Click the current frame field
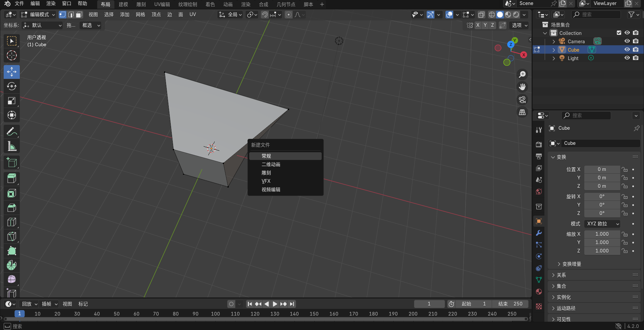The width and height of the screenshot is (644, 330). (429, 304)
